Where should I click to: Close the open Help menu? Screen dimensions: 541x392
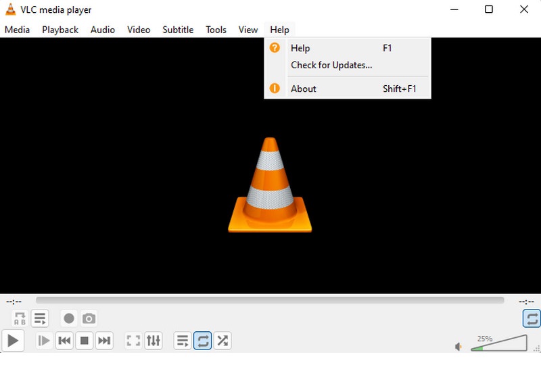coord(279,30)
